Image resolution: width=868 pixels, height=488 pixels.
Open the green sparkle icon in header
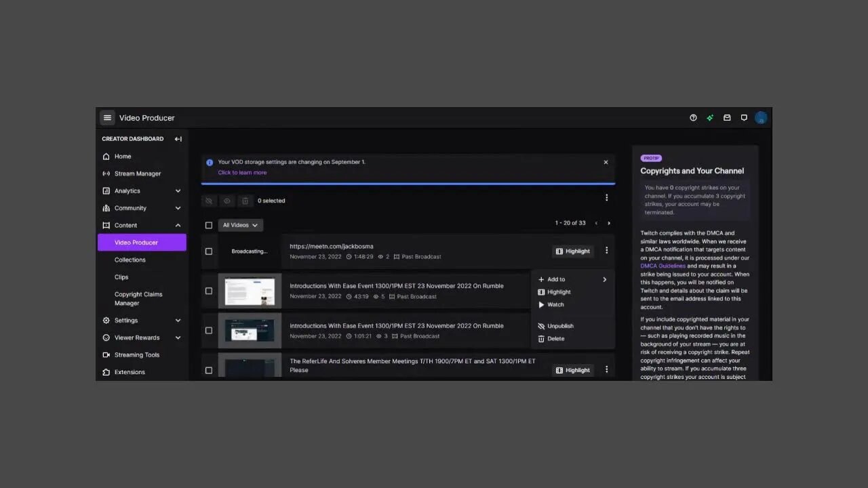(x=710, y=118)
